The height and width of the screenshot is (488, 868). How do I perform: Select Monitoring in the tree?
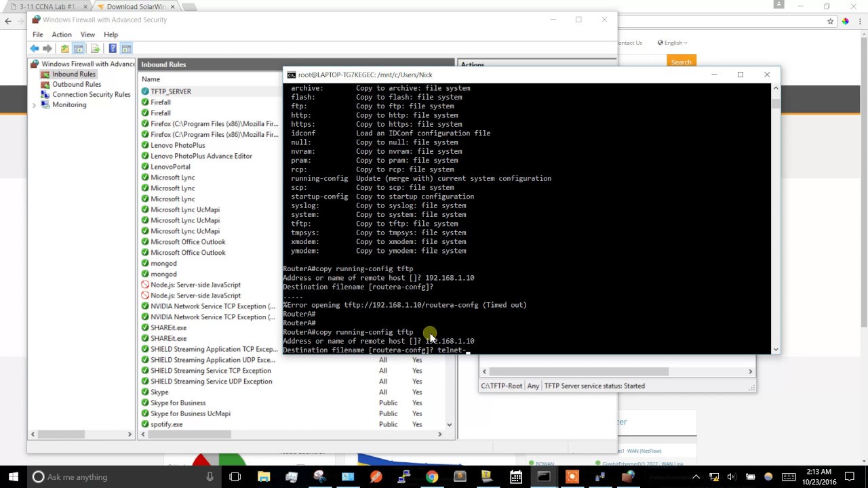[69, 104]
